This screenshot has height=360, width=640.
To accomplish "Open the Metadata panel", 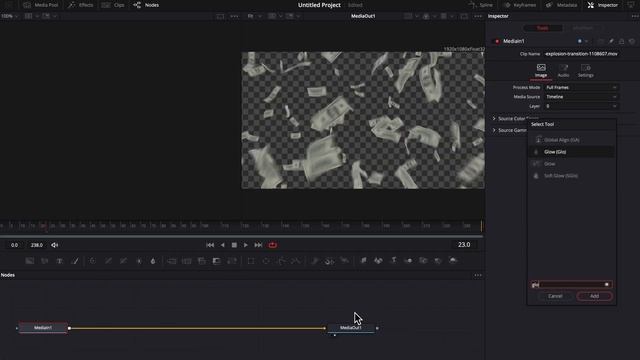I will pos(562,5).
